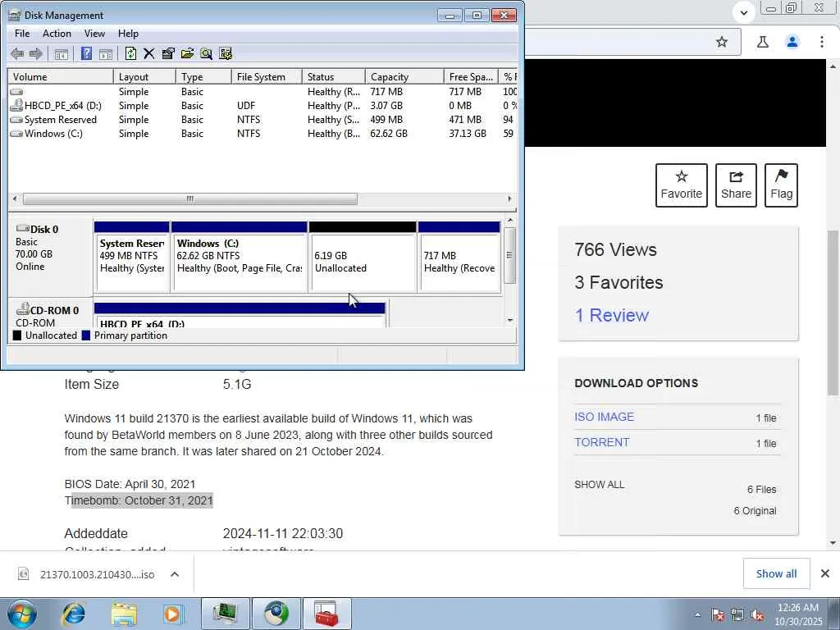This screenshot has height=630, width=840.
Task: Select the 6.19 GB Unallocated partition
Action: 363,257
